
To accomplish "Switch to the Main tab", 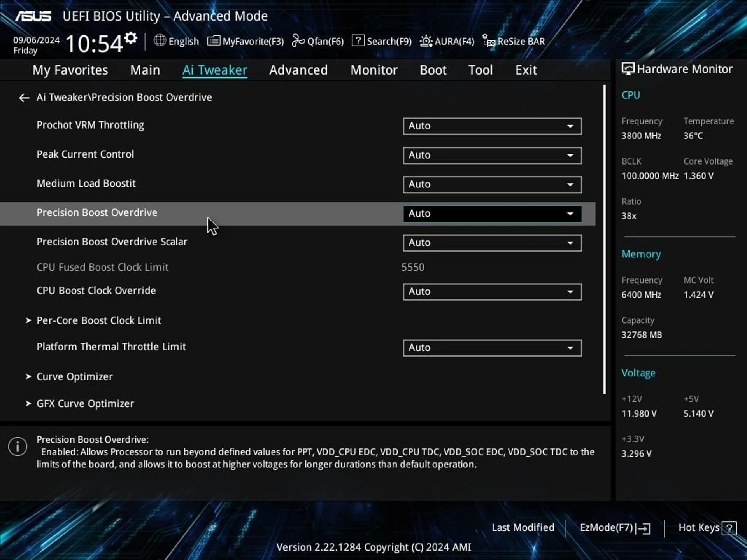I will 145,70.
